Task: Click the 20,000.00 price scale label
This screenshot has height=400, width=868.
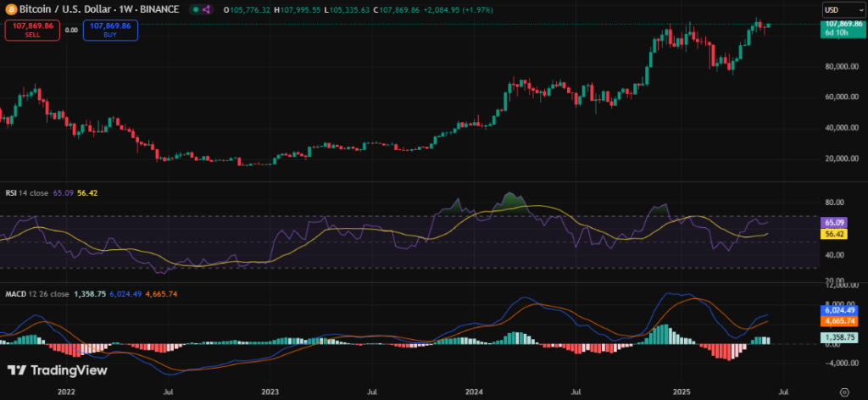Action: [842, 158]
